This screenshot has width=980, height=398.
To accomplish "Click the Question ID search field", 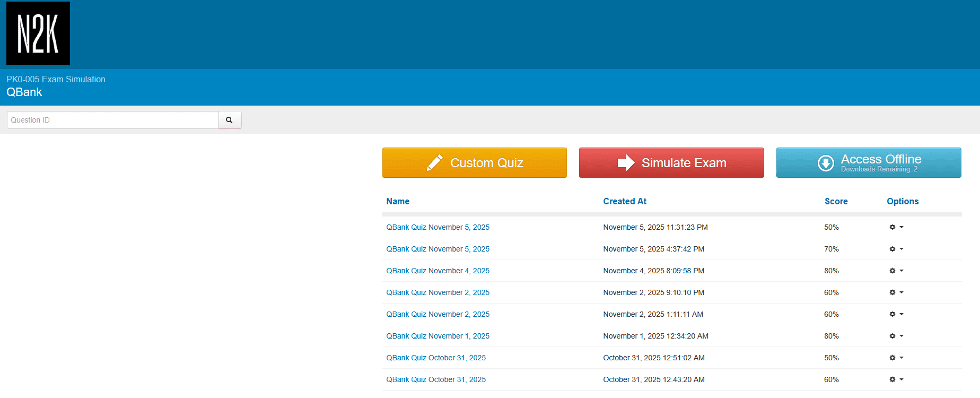I will click(x=112, y=120).
